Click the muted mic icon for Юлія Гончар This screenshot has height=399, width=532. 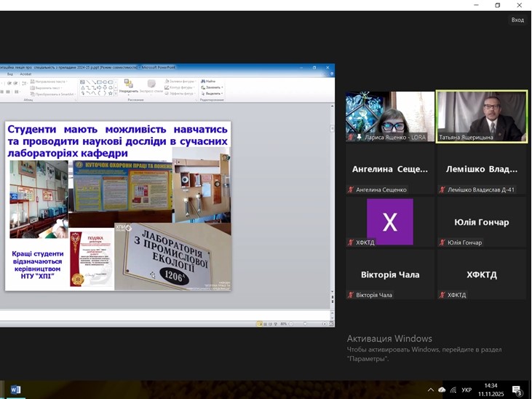[x=442, y=242]
